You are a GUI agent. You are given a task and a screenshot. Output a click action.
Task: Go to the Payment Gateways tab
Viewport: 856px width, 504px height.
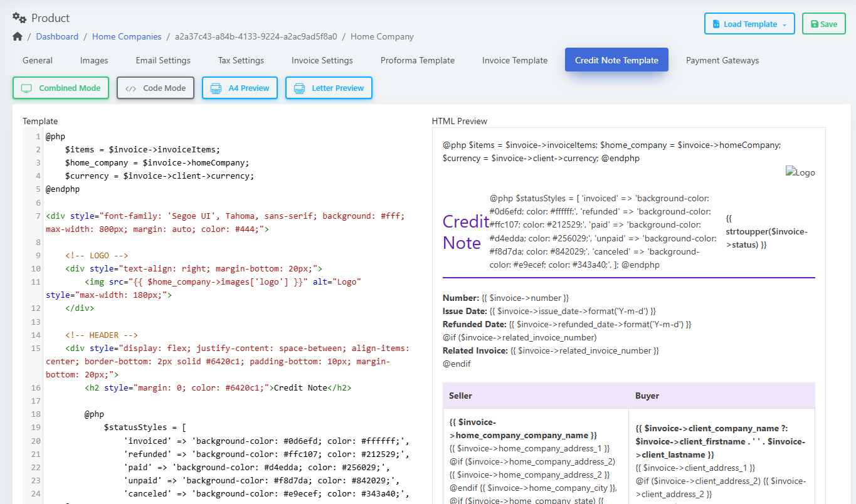[x=722, y=60]
